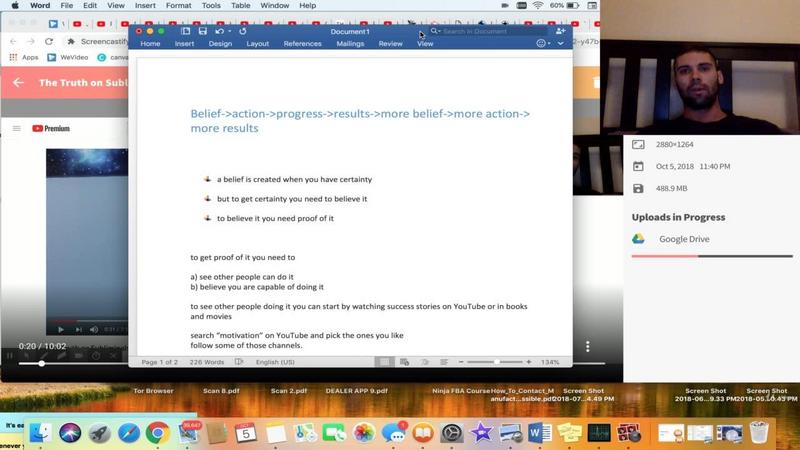The image size is (800, 450).
Task: Click the battery status icon in menu bar
Action: pyautogui.click(x=572, y=6)
